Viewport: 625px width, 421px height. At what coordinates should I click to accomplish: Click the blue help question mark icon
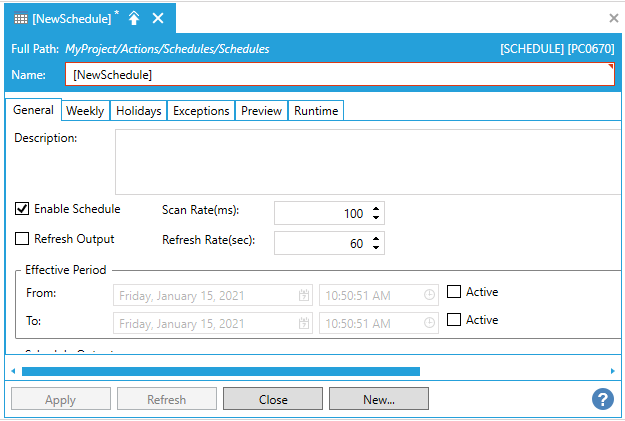pyautogui.click(x=603, y=399)
